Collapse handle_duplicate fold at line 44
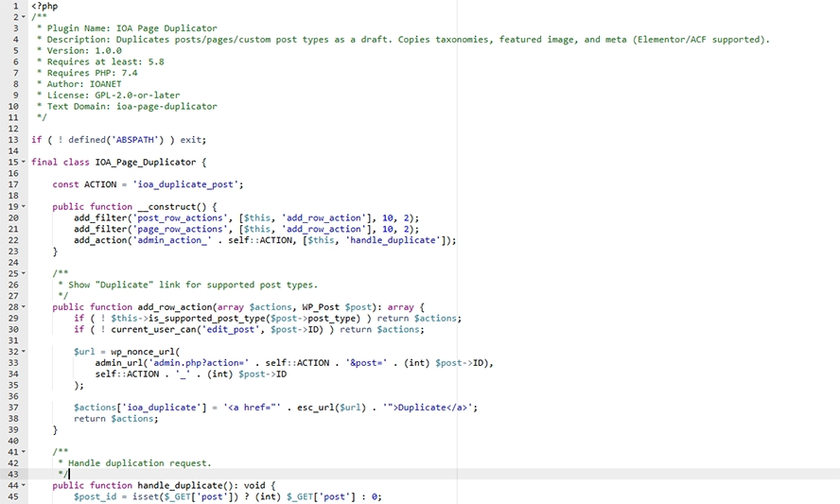This screenshot has width=840, height=504. click(24, 485)
